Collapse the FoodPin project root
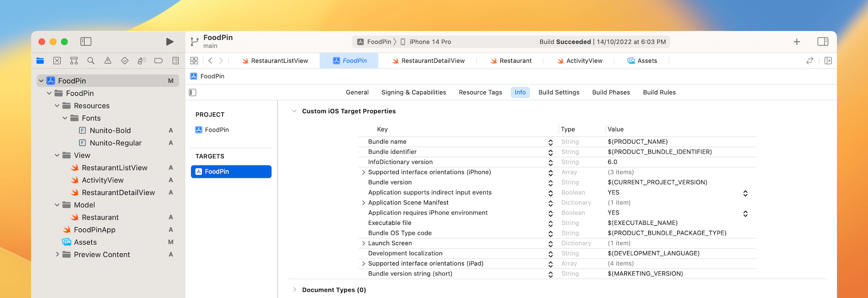 pos(41,81)
